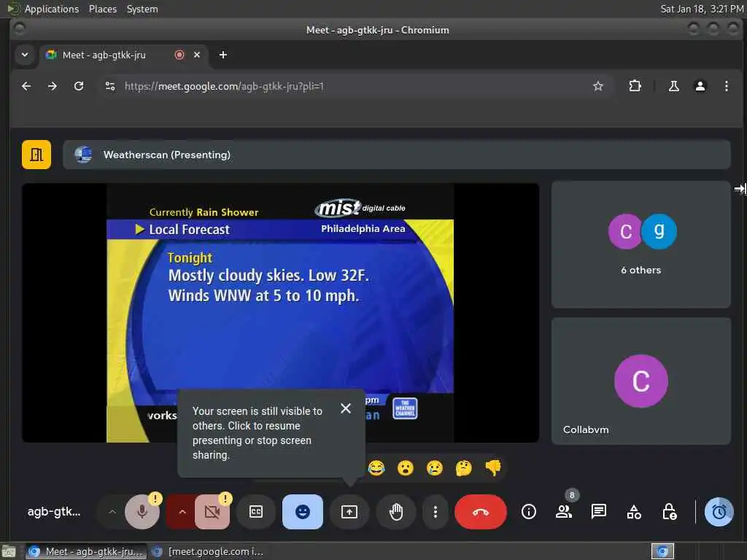
Task: Open the 6 others participants tile
Action: click(x=640, y=244)
